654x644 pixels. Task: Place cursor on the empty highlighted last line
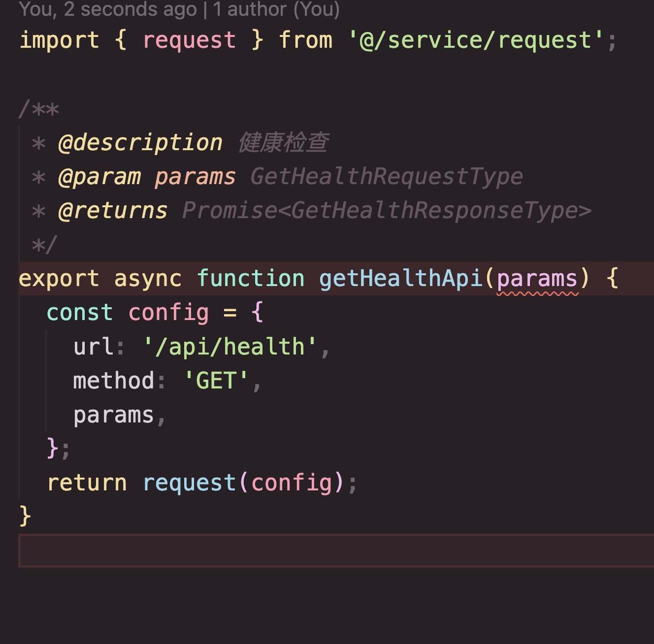point(335,550)
